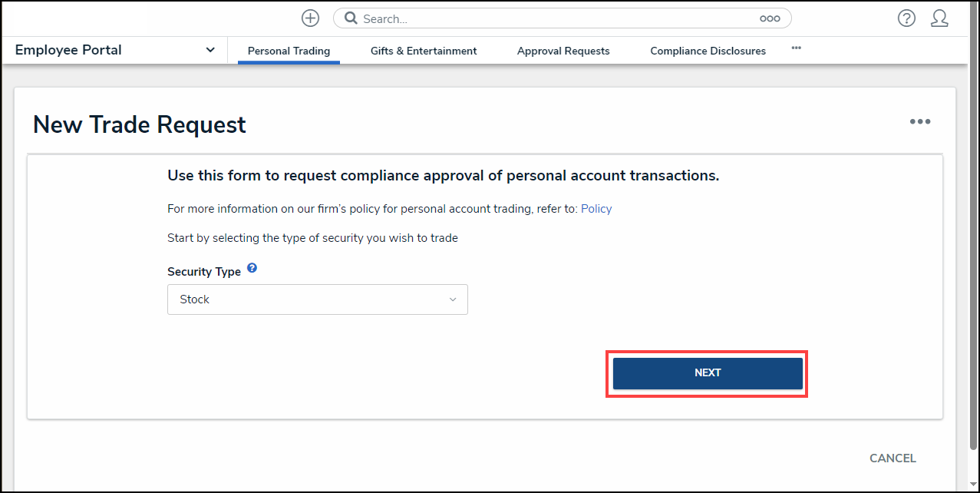
Task: Click the magnifying glass search icon
Action: point(351,18)
